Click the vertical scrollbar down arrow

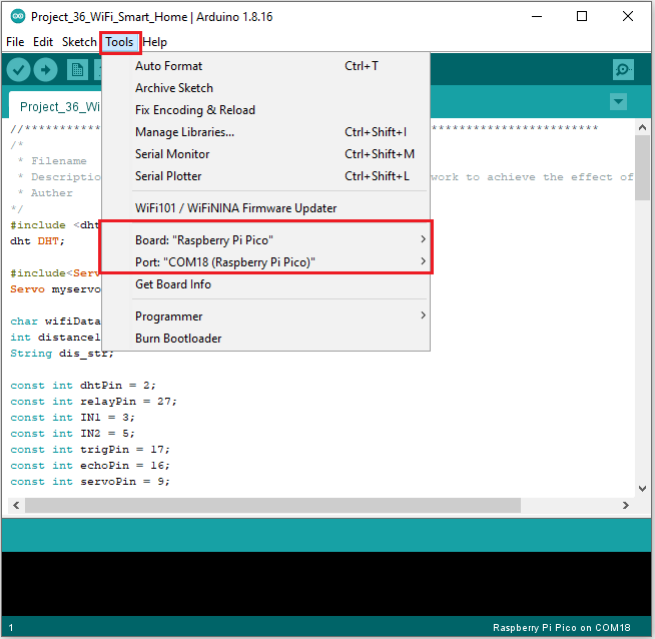(x=642, y=488)
